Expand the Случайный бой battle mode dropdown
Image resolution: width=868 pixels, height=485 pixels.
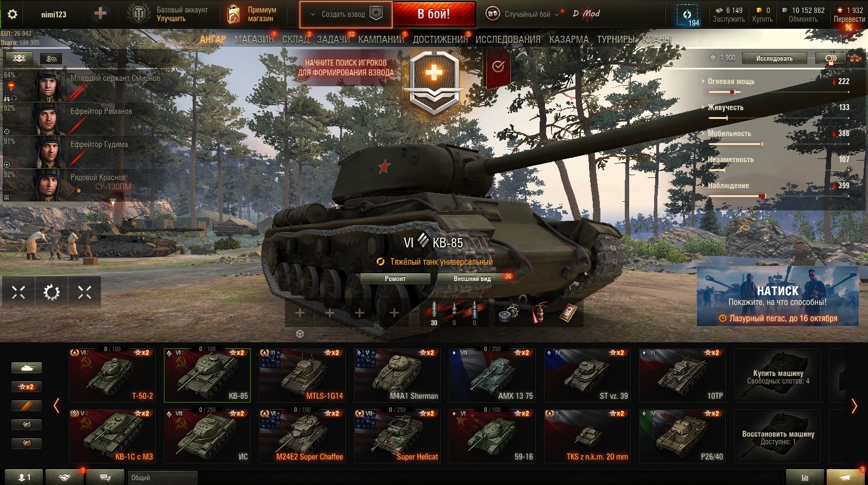523,14
